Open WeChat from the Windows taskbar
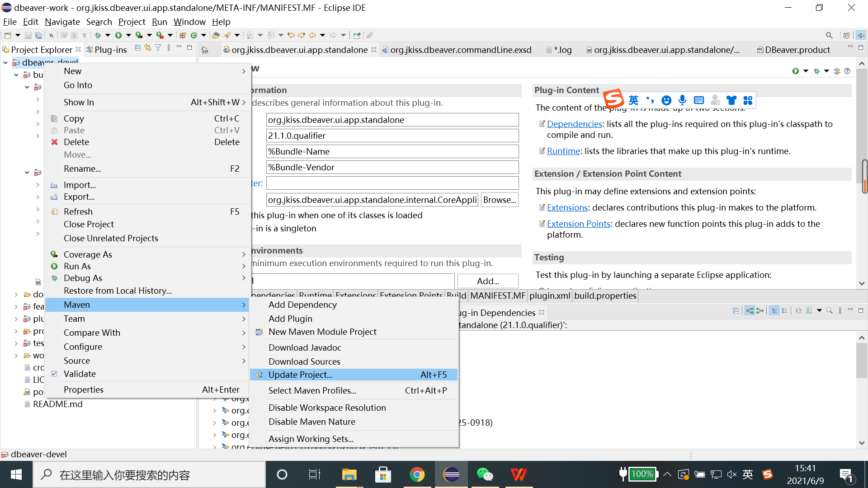The width and height of the screenshot is (868, 488). [x=485, y=474]
